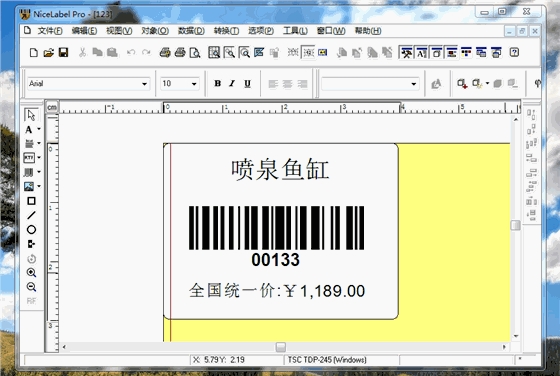The width and height of the screenshot is (560, 376).
Task: Toggle the toolbox visibility button
Action: pos(406,53)
